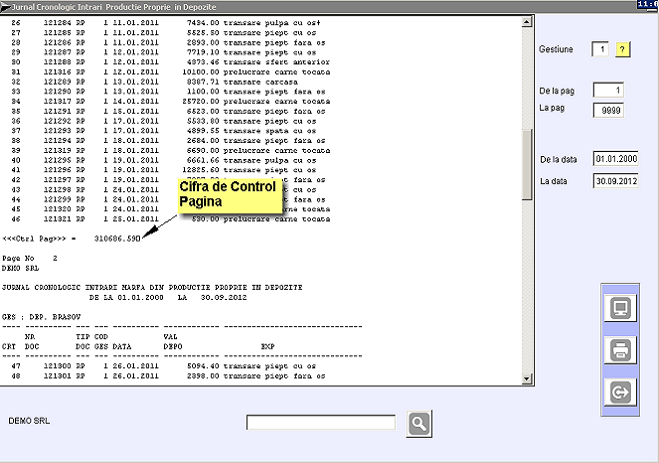659x463 pixels.
Task: Click the scrollbar down arrow of report
Action: (x=529, y=380)
